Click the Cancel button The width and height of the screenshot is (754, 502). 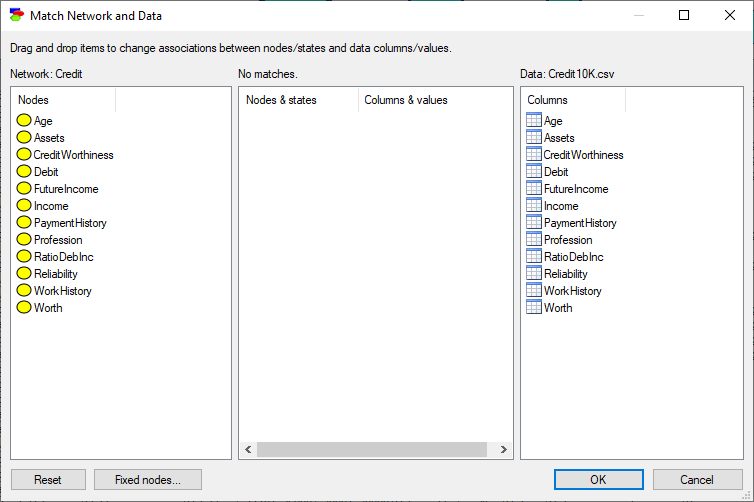[697, 479]
